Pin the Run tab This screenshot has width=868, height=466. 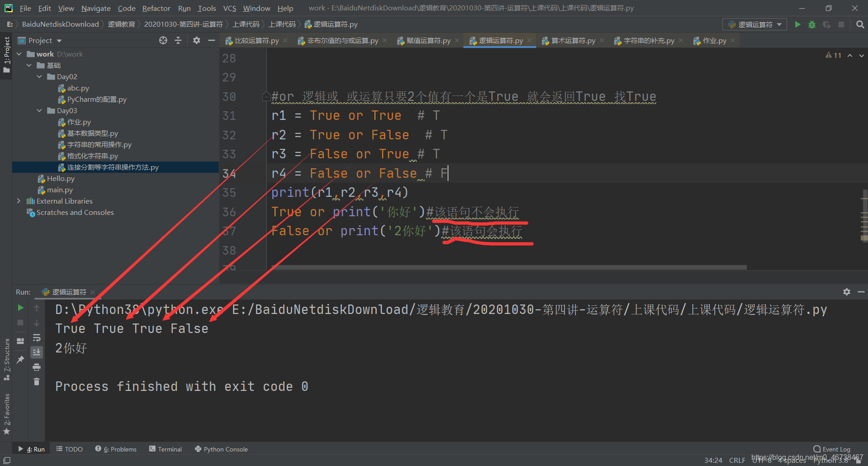[20, 360]
